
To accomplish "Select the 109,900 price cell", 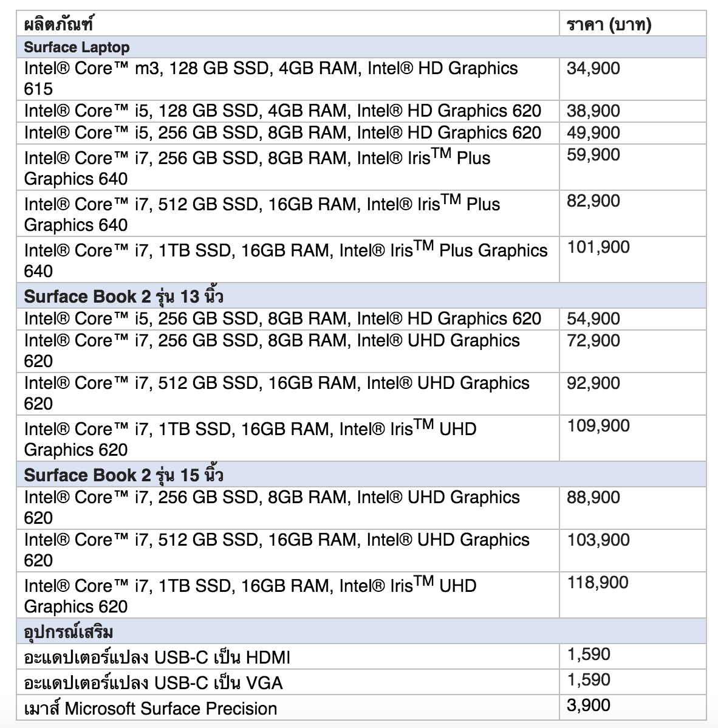I will [598, 426].
